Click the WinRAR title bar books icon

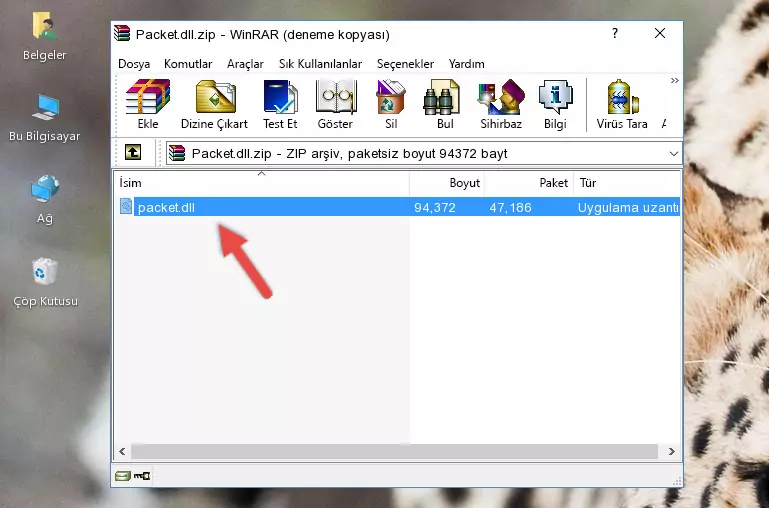122,33
